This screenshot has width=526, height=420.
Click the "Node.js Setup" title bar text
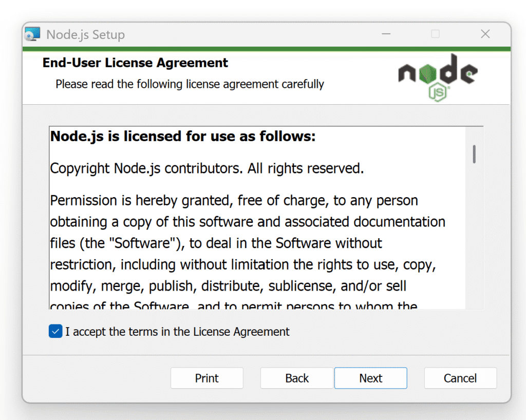86,34
